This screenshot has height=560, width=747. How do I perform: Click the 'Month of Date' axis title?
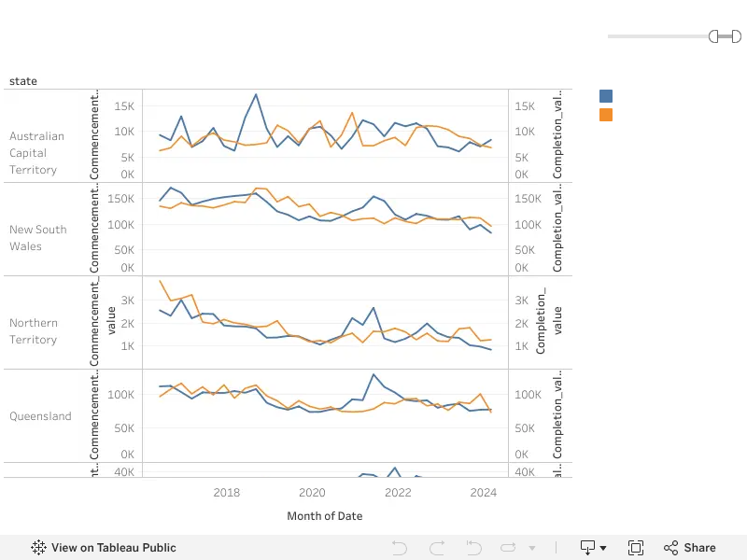pyautogui.click(x=324, y=516)
